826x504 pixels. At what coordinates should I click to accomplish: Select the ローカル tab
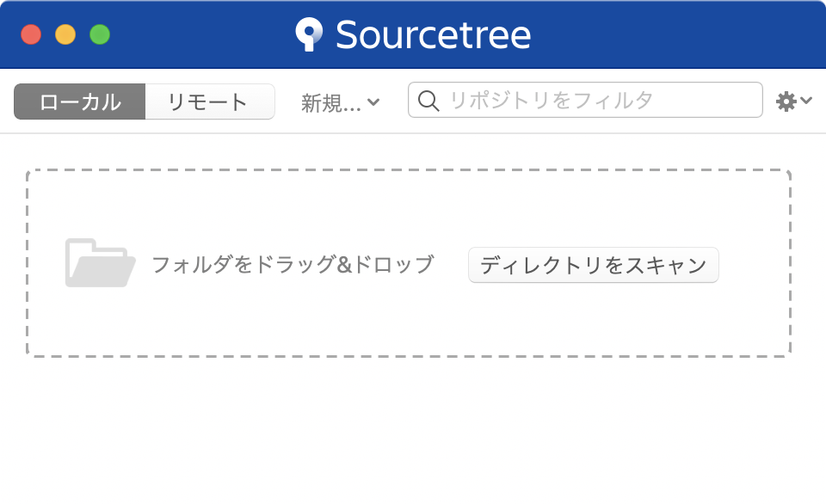pyautogui.click(x=79, y=101)
